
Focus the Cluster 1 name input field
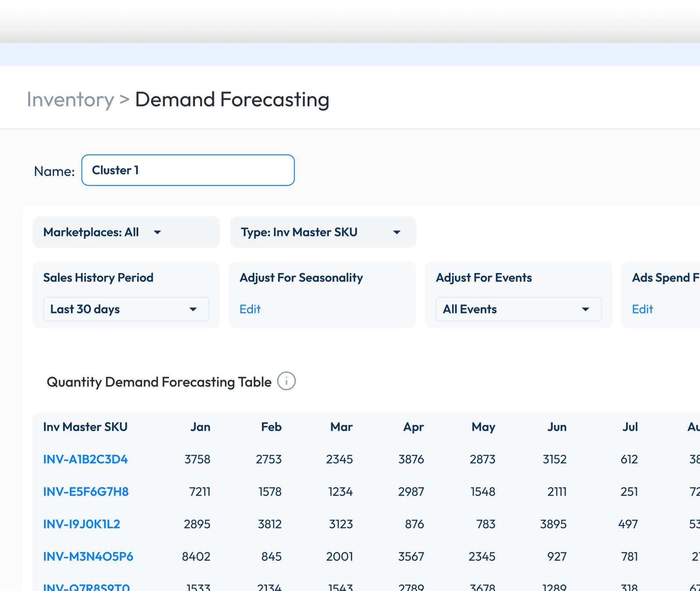tap(188, 170)
